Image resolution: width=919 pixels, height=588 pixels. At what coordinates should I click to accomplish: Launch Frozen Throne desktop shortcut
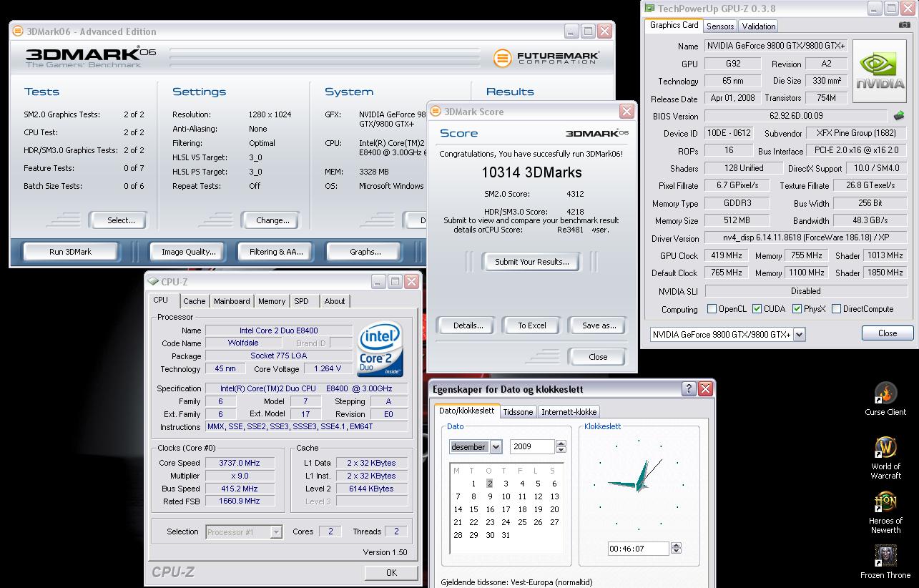tap(885, 562)
